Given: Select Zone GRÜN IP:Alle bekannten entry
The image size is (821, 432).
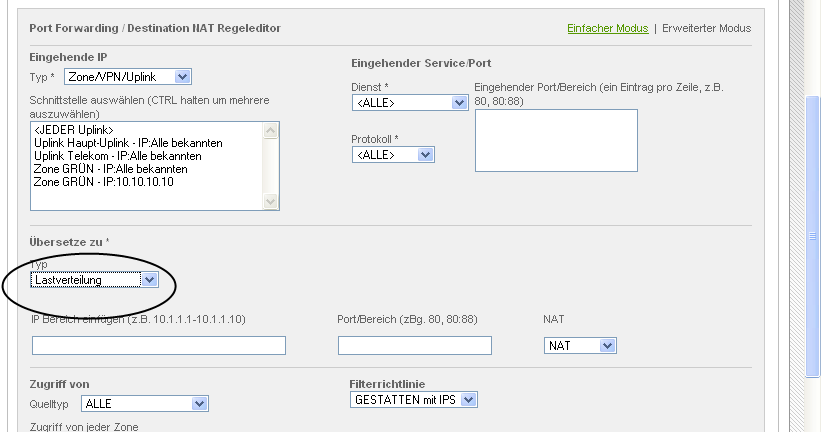Looking at the screenshot, I should pos(110,170).
